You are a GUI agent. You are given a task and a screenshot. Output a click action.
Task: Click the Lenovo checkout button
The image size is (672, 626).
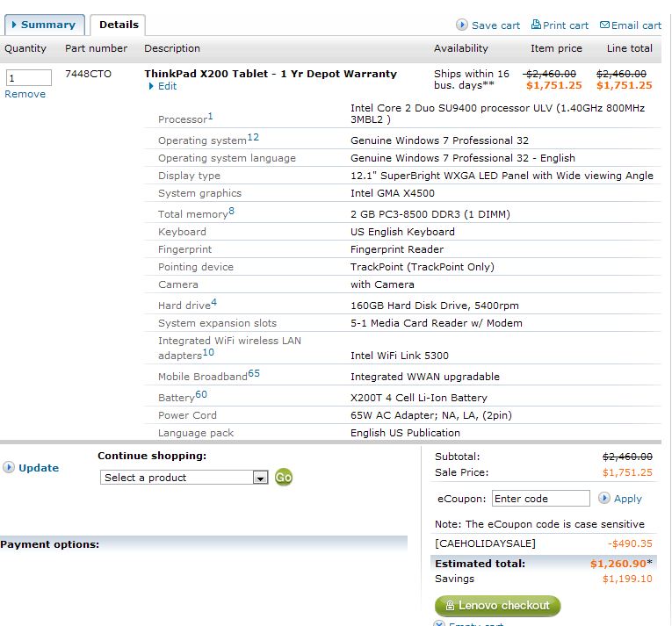[x=497, y=606]
